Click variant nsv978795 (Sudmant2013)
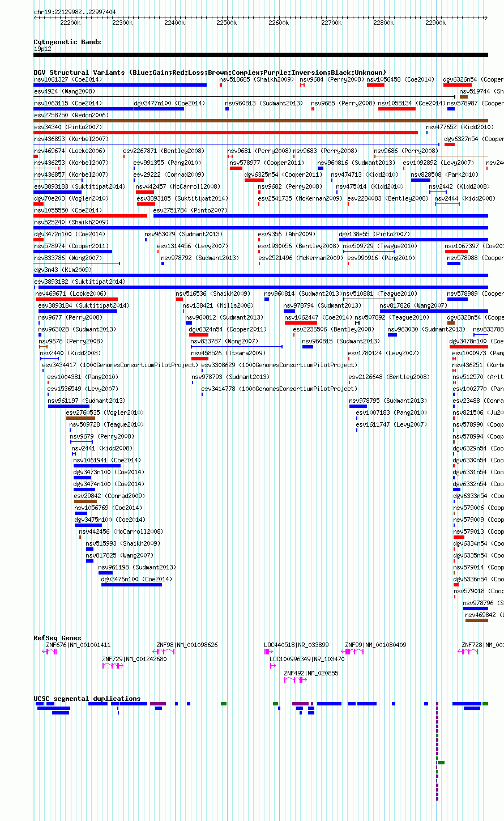 pos(388,401)
